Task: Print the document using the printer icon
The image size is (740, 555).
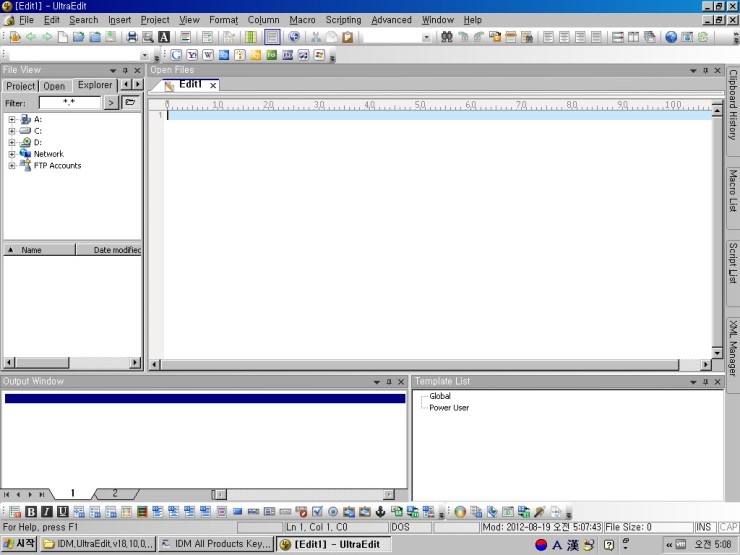Action: point(132,37)
